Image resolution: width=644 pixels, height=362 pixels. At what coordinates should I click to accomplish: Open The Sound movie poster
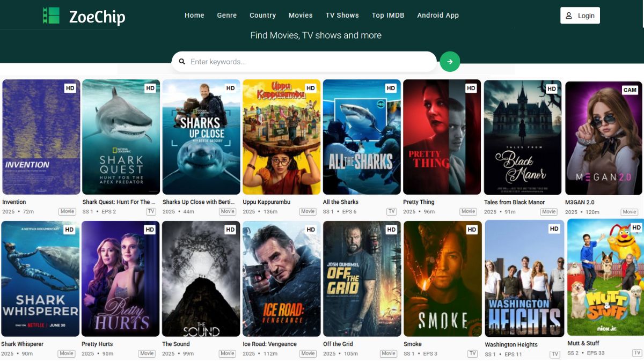[x=201, y=279]
